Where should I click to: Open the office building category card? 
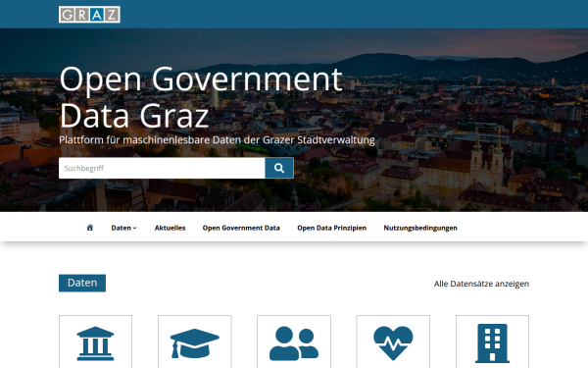(492, 342)
